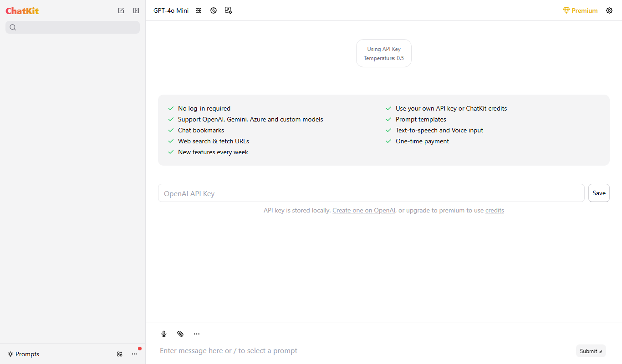Submit the message
Viewport: 622px width, 364px height.
(x=591, y=351)
